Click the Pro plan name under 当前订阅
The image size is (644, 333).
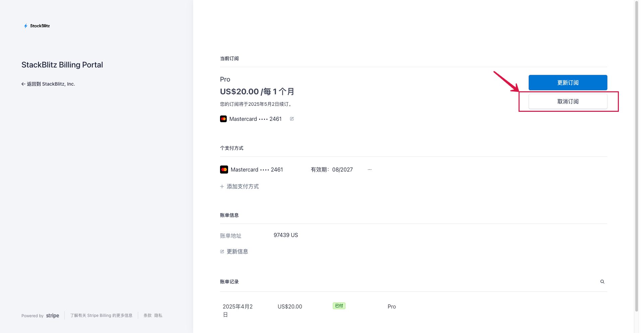[x=225, y=79]
